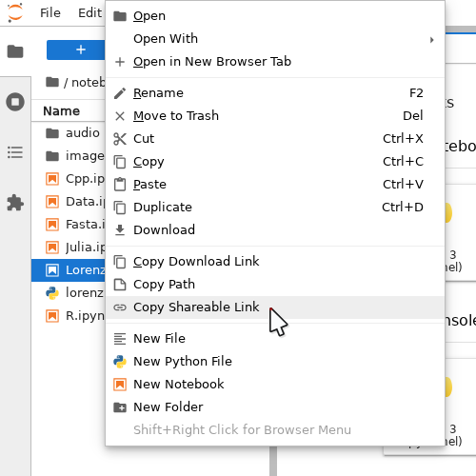Select the audio folder
Screen dimensions: 476x476
click(69, 133)
